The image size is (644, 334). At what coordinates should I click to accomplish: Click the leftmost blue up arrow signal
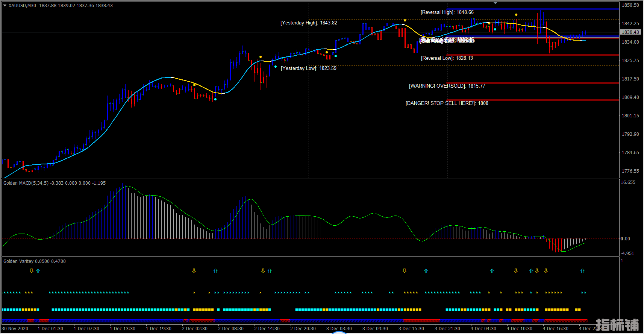click(38, 271)
